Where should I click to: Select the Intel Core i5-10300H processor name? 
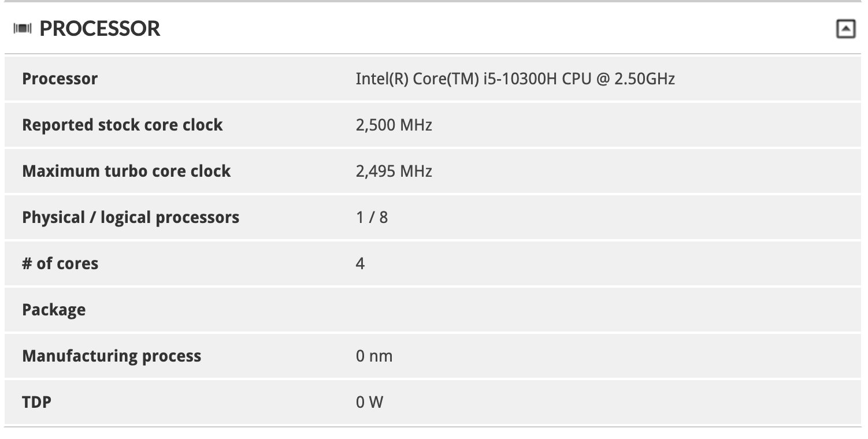coord(514,79)
